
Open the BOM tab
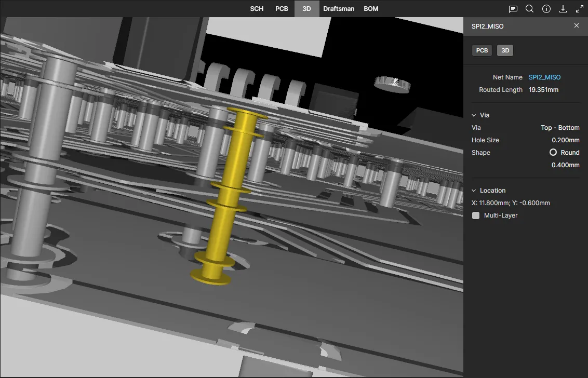[x=371, y=9]
